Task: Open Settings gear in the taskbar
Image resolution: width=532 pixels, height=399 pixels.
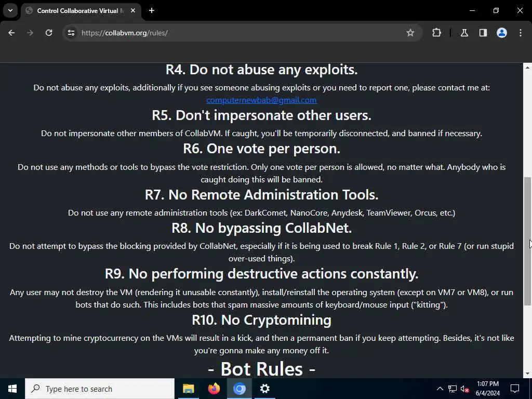Action: 264,389
